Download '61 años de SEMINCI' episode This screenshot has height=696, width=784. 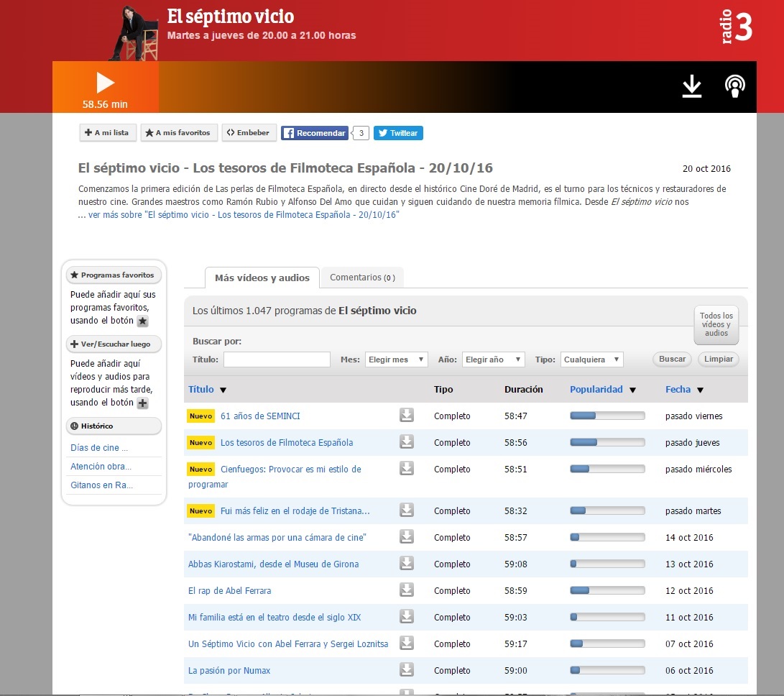coord(407,415)
